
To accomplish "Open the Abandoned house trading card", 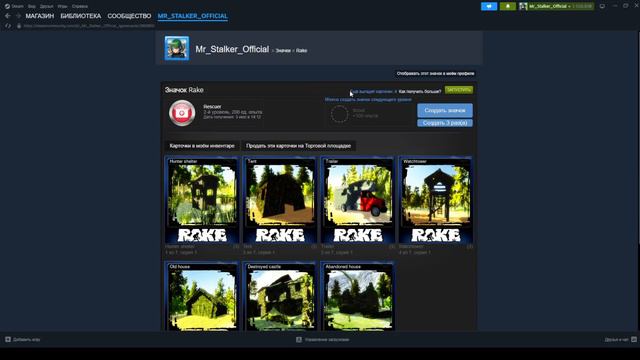I will pos(358,296).
